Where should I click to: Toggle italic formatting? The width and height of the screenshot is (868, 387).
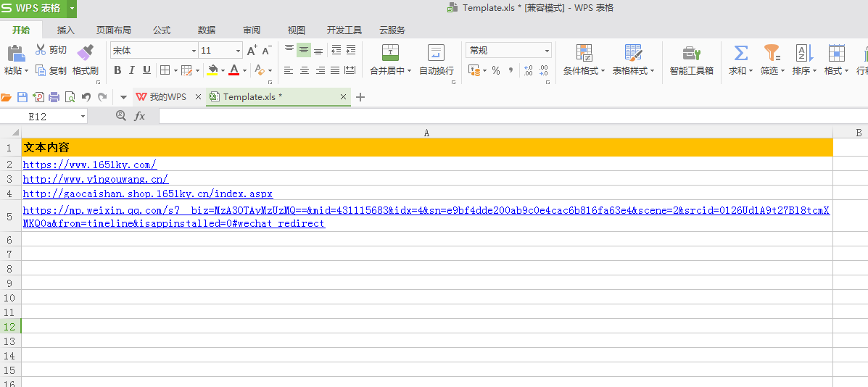pos(132,70)
